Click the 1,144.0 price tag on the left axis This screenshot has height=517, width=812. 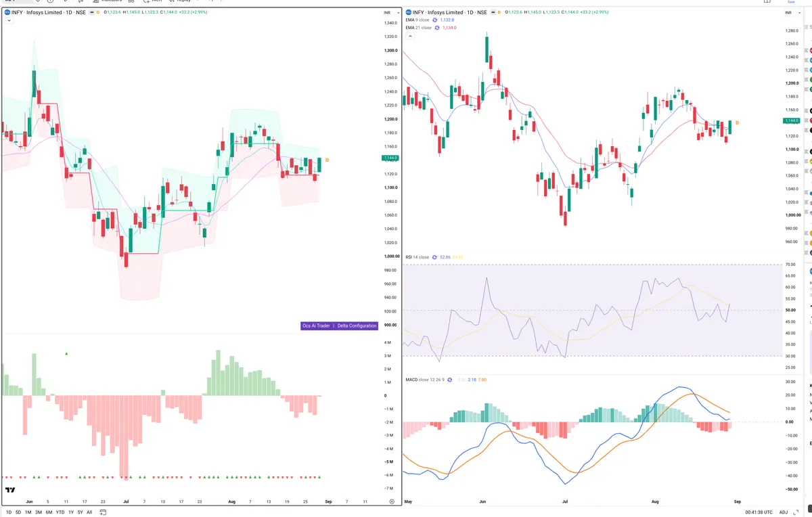390,158
